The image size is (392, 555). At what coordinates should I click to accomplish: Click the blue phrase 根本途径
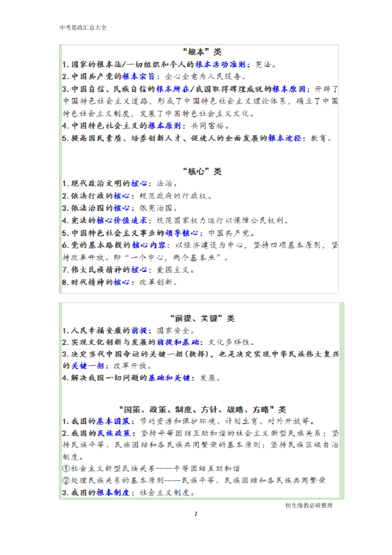coord(285,138)
